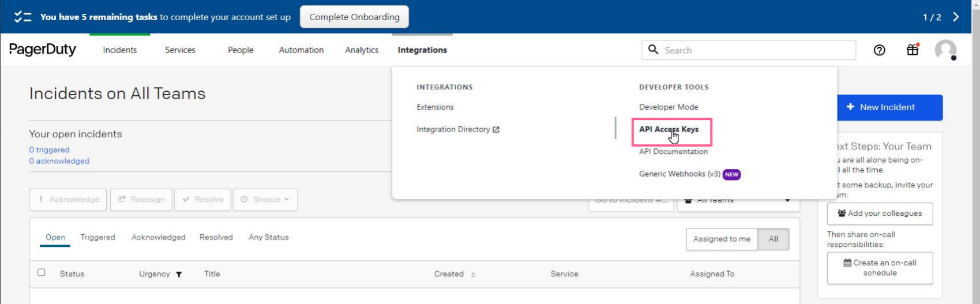Click the PagerDuty logo
Screen dimensions: 980x304
point(43,50)
